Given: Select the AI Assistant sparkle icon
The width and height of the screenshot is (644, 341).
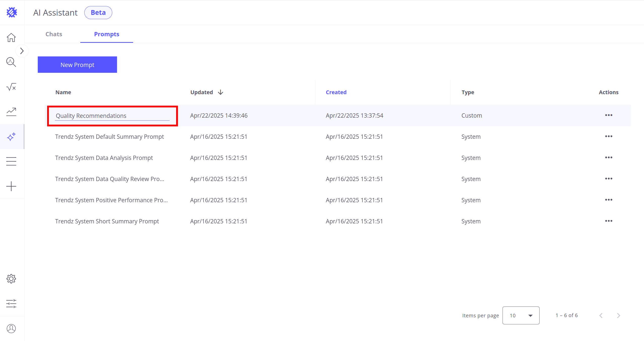Looking at the screenshot, I should click(x=11, y=137).
